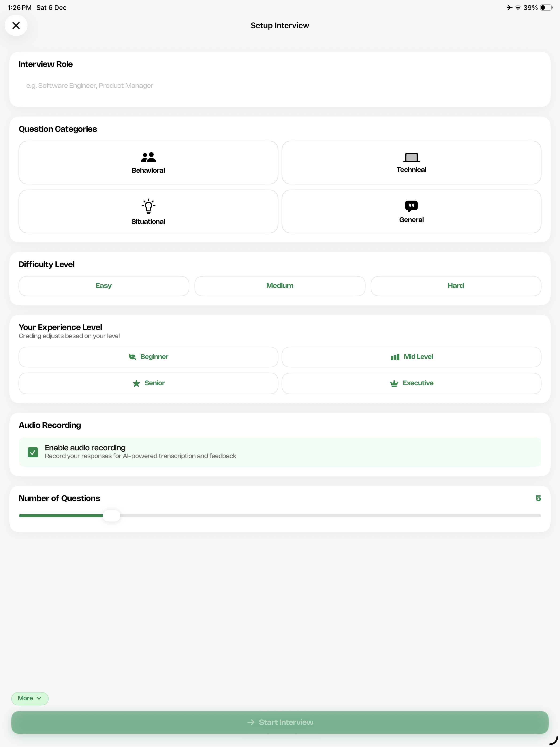Set difficulty to Hard
This screenshot has width=560, height=747.
coord(456,286)
